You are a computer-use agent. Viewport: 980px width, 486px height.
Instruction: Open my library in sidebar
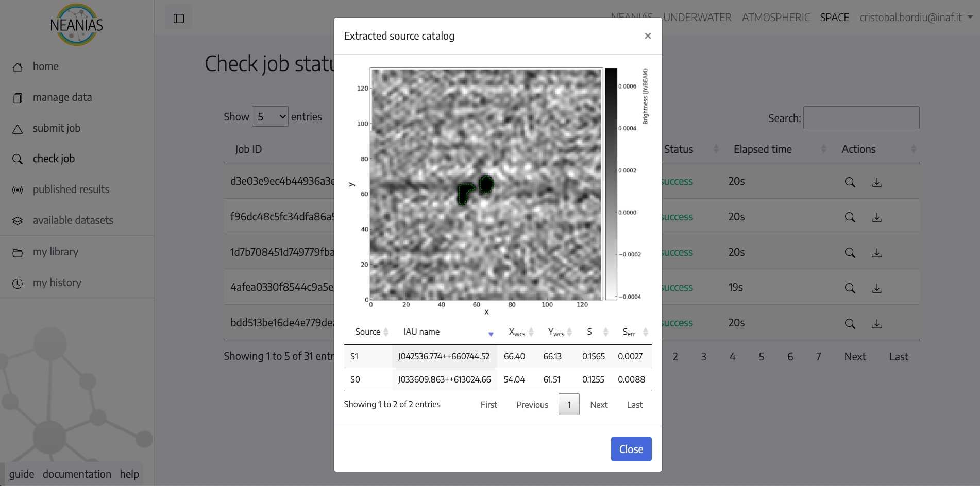56,252
